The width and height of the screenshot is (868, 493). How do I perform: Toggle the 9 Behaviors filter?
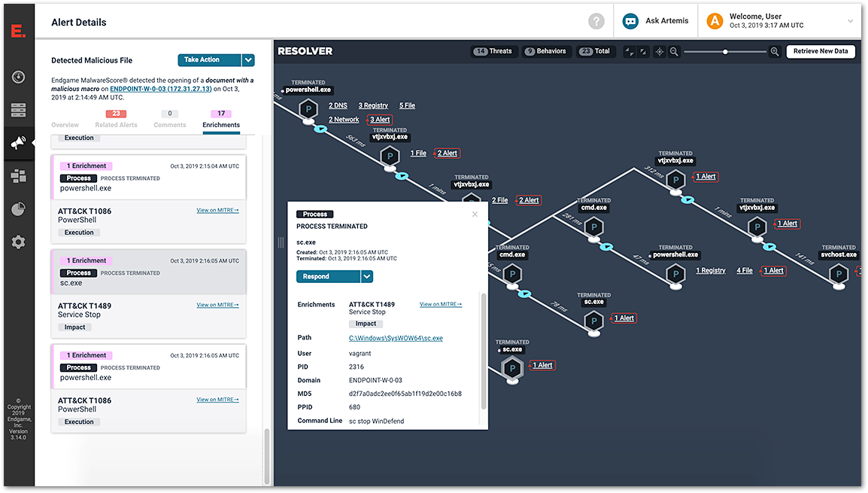click(x=546, y=51)
